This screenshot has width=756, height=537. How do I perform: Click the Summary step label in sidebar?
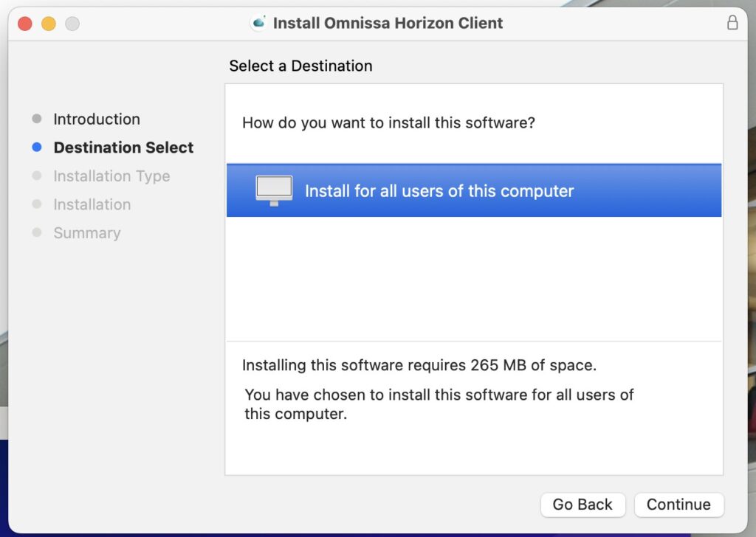86,233
